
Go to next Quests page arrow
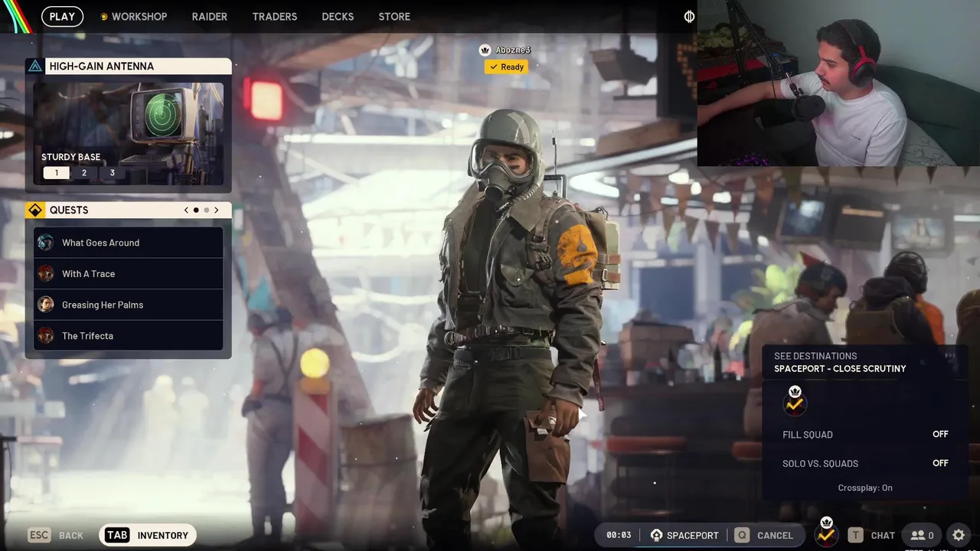(217, 210)
